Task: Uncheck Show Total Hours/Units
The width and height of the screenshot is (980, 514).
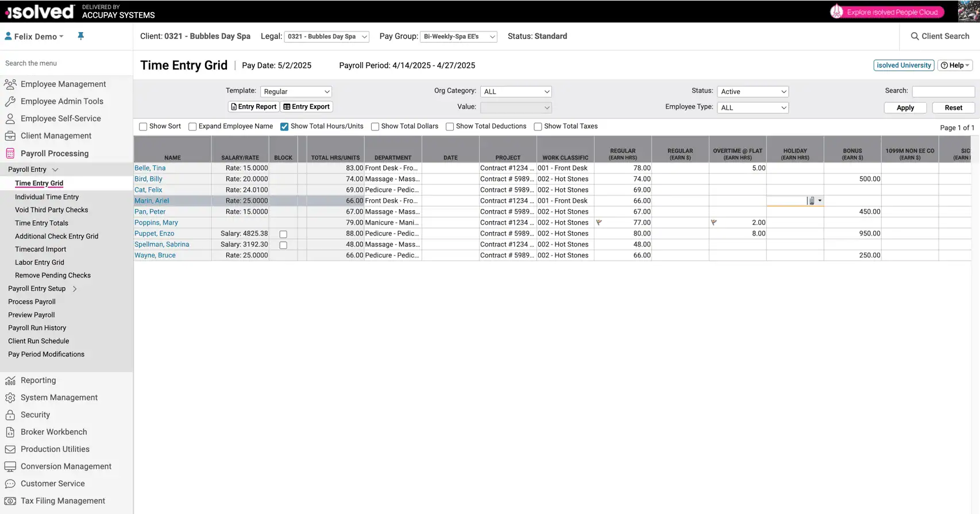Action: [284, 127]
